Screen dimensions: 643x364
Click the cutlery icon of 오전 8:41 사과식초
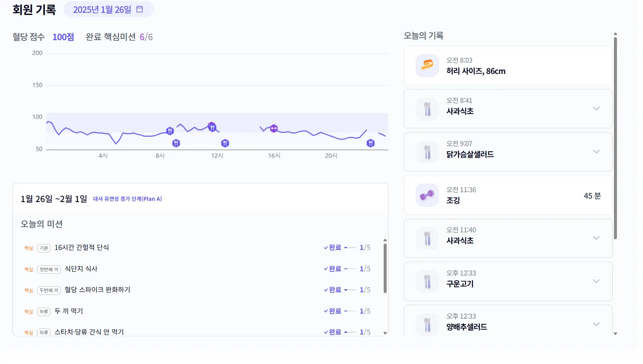click(x=427, y=109)
